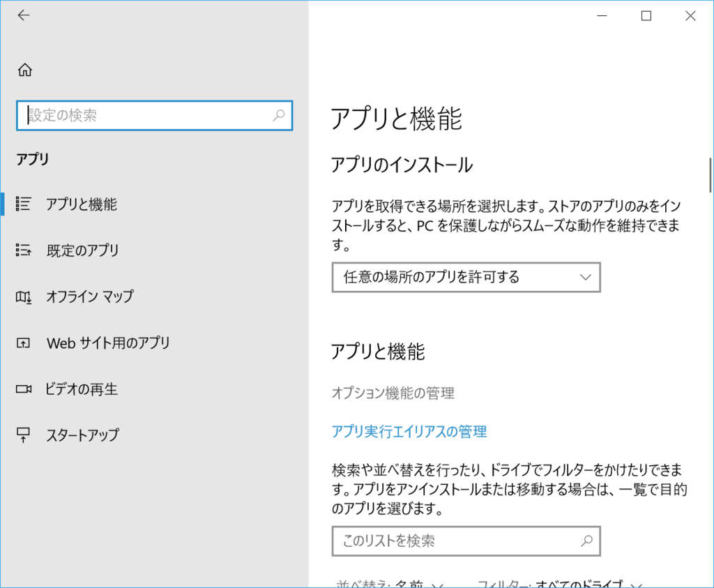This screenshot has height=588, width=714.
Task: Click the アプリのインストール heading
Action: tap(402, 165)
